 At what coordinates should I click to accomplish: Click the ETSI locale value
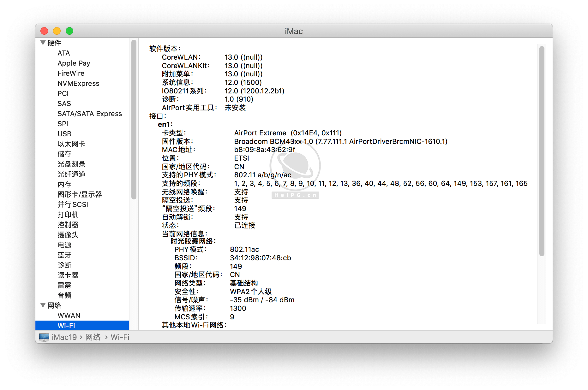242,158
